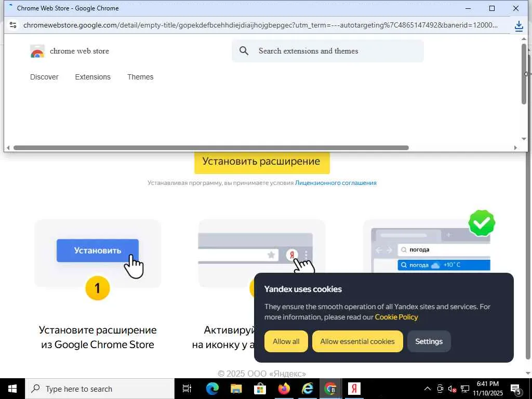Click the green checkmark badge
This screenshot has width=532, height=399.
482,223
